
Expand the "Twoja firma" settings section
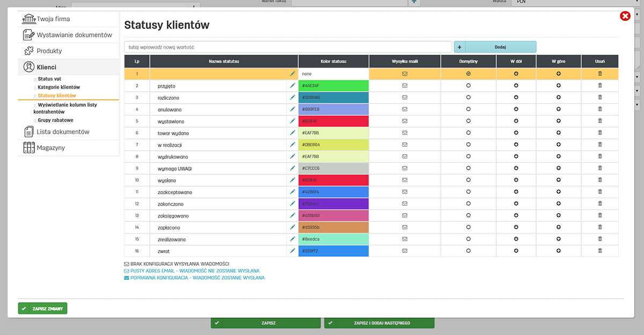tap(53, 19)
